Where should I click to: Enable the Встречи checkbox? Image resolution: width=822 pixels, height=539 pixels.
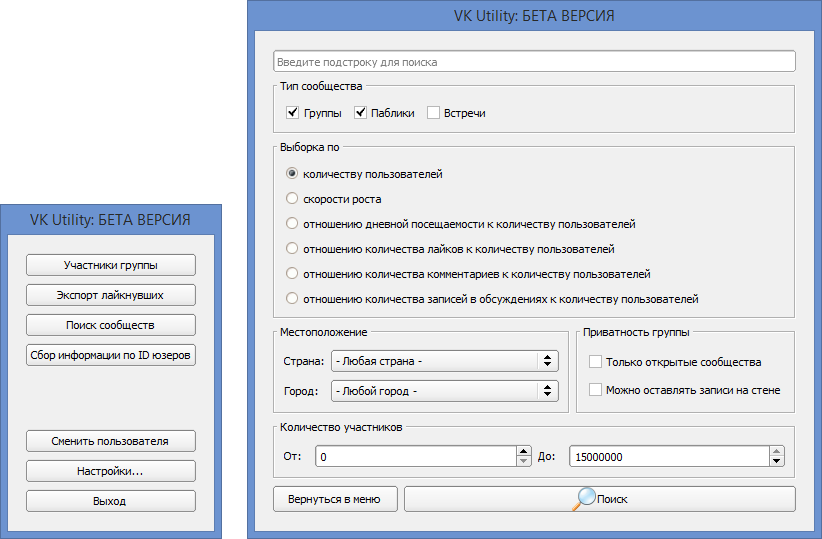433,112
